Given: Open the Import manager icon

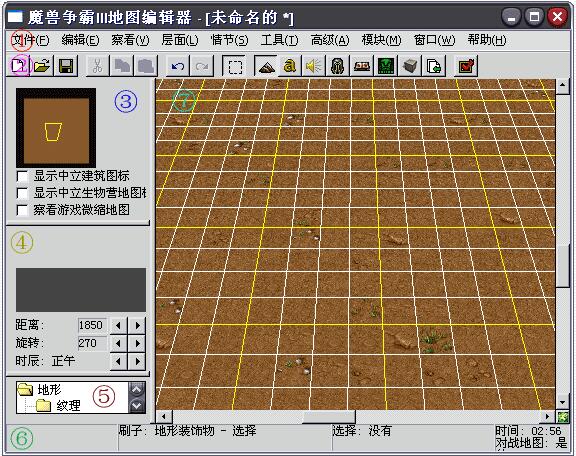Looking at the screenshot, I should click(434, 66).
